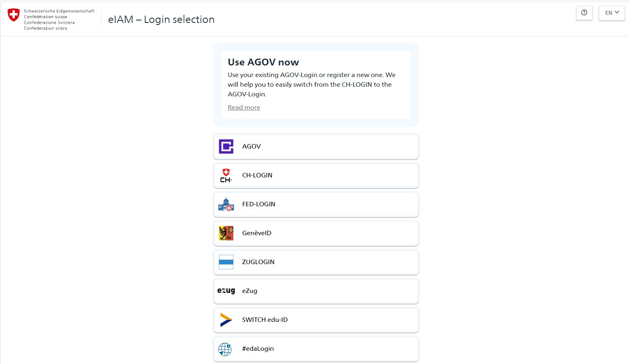Screen dimensions: 629x364
Task: Click the 'eIAM – Login selection' title
Action: coord(161,19)
